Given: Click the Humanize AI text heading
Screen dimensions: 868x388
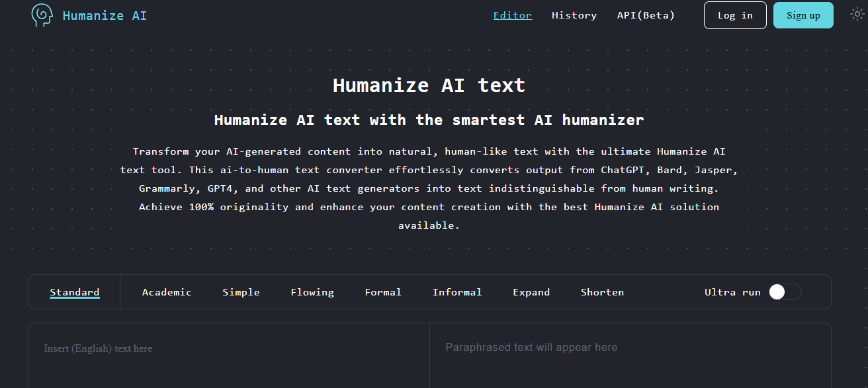Looking at the screenshot, I should tap(429, 85).
